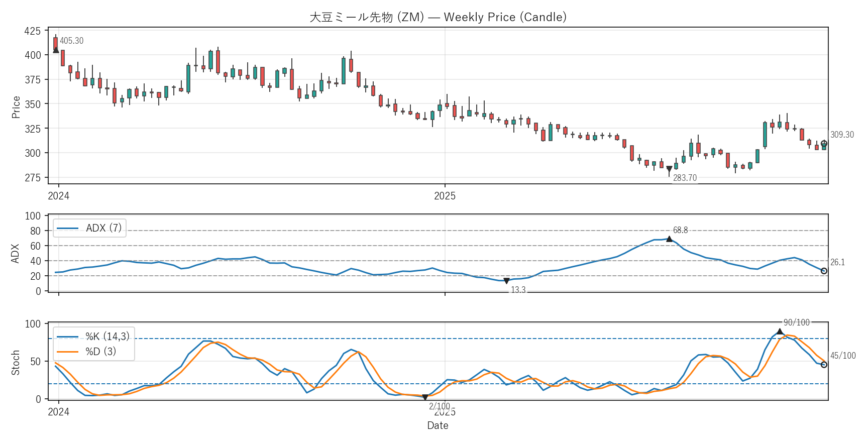Click the 283.70 low triangle marker

(669, 169)
